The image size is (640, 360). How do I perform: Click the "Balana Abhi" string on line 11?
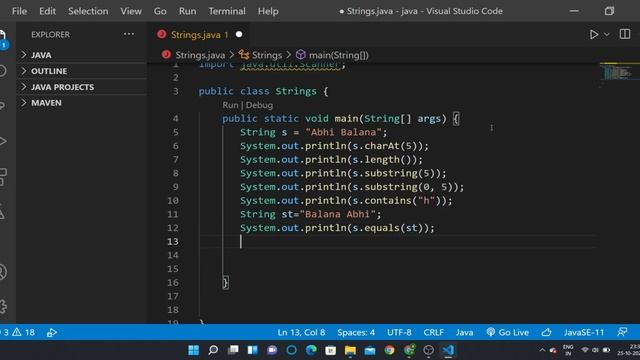pos(337,214)
